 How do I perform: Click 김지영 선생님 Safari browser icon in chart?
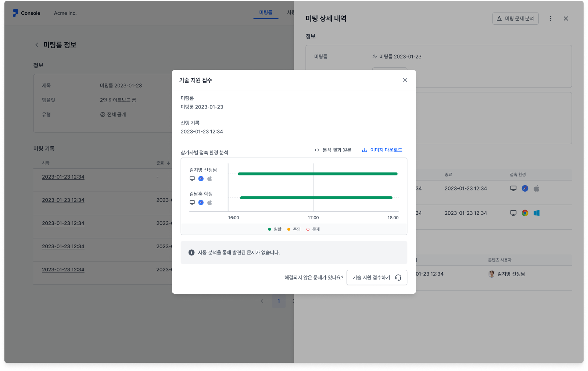201,179
